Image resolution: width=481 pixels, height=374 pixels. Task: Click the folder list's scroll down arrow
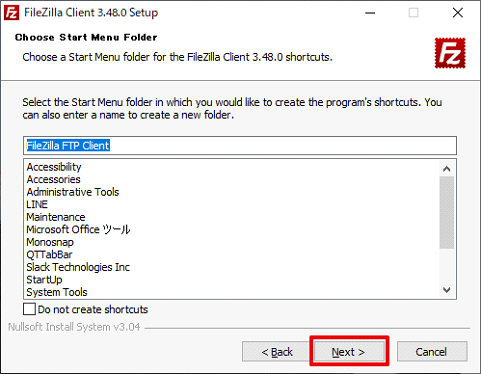pos(447,290)
